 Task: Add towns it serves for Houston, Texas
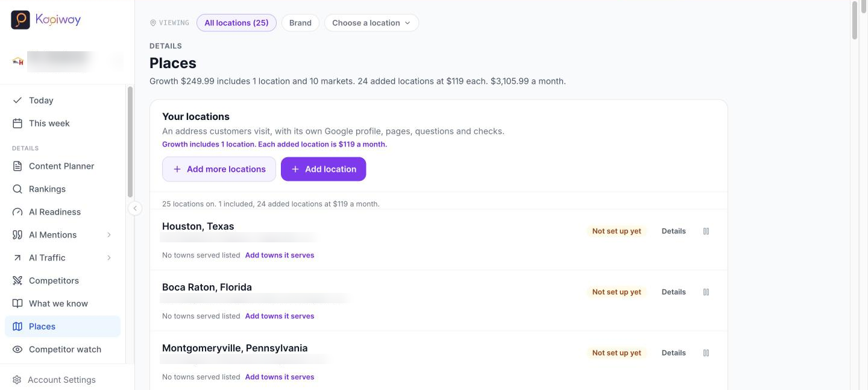280,255
